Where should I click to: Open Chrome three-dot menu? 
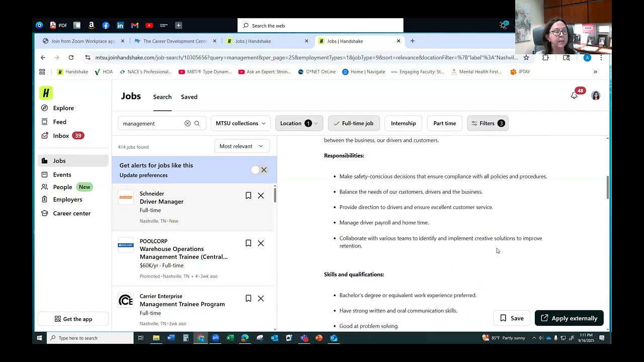point(601,58)
